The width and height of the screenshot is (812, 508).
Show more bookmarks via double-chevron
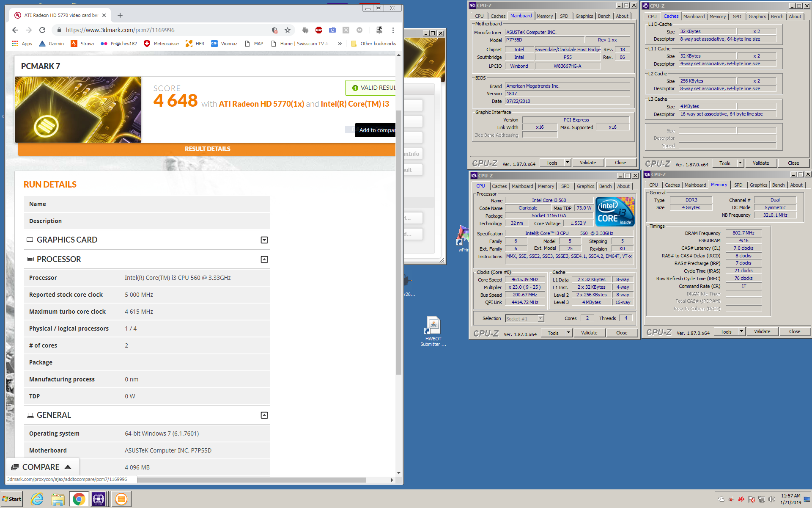pyautogui.click(x=340, y=44)
